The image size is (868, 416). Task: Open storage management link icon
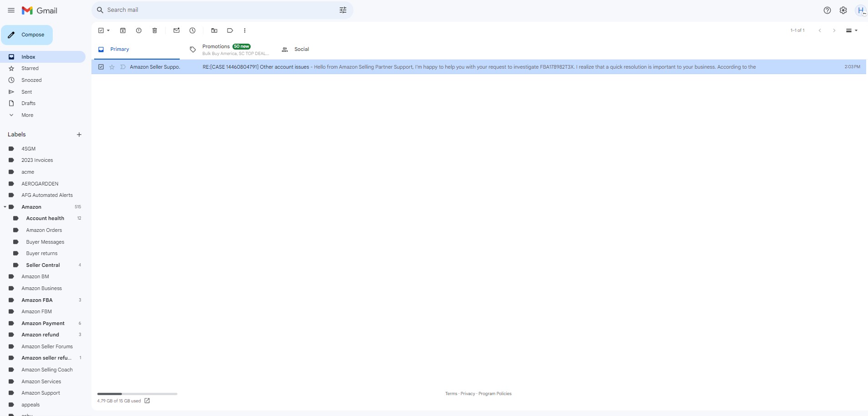pyautogui.click(x=147, y=401)
